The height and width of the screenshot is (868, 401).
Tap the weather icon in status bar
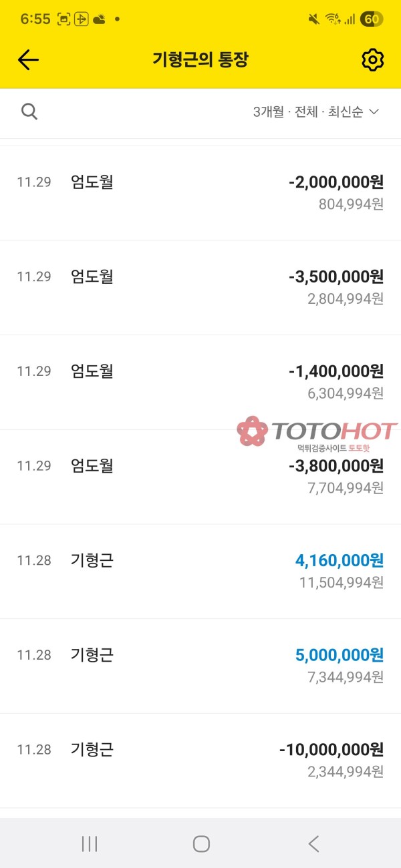[x=99, y=19]
